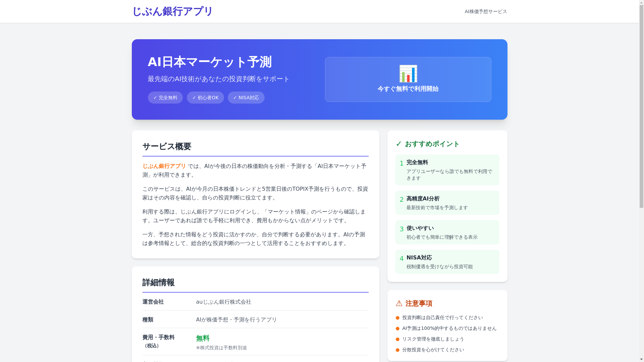
Task: Click note 分散投資を心がけてください
Action: (433, 350)
